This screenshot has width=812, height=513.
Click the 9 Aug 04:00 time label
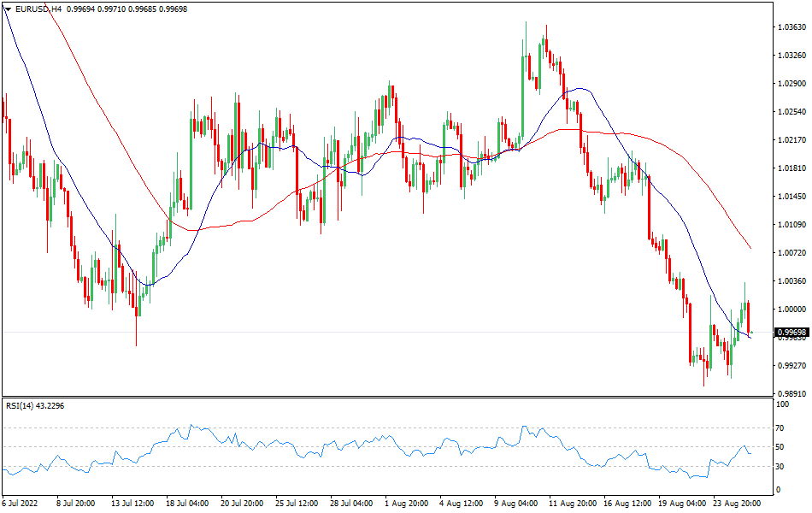point(515,504)
